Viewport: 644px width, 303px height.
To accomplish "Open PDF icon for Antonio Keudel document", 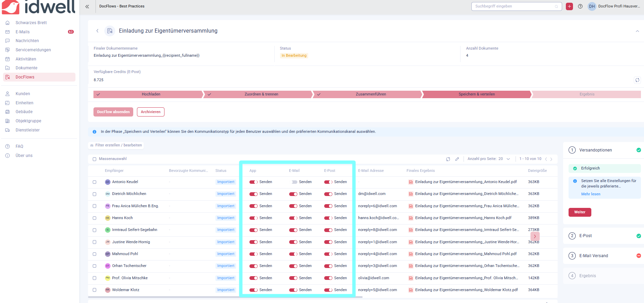I will 411,182.
